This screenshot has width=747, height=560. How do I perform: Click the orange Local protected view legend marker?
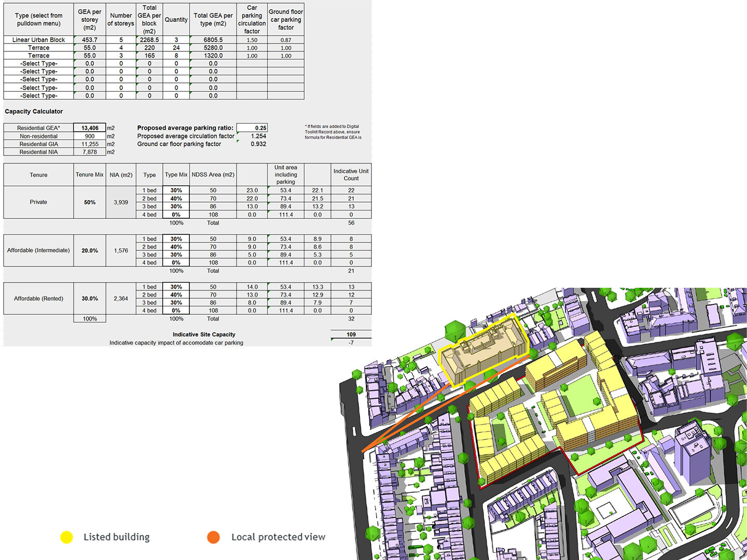coord(213,537)
